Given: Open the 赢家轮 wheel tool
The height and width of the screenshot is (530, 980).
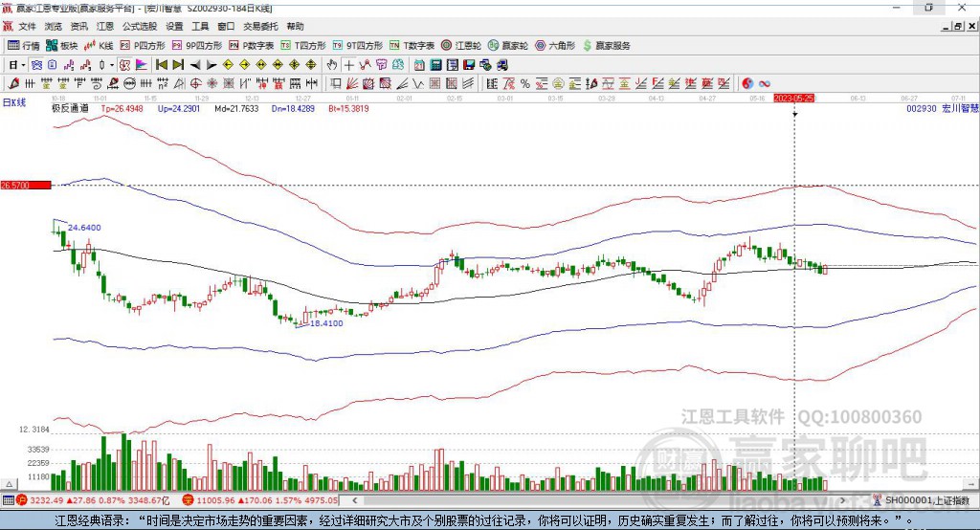Looking at the screenshot, I should (507, 46).
